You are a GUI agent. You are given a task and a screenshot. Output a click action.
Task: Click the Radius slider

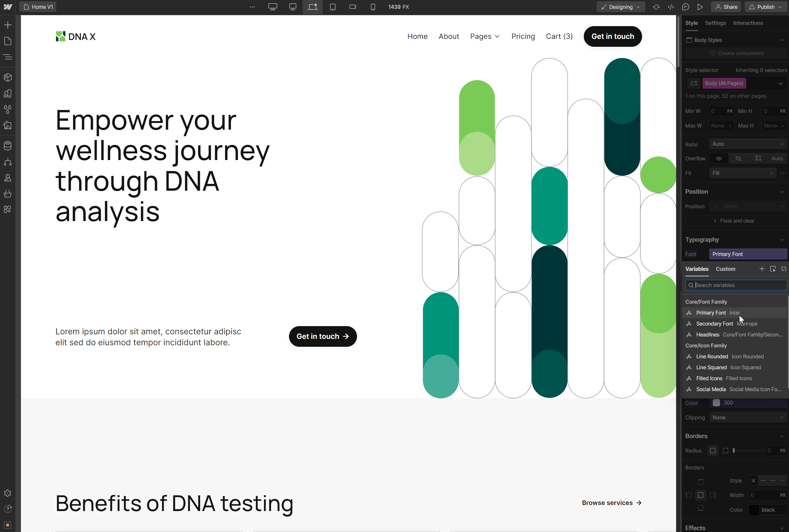pyautogui.click(x=748, y=451)
